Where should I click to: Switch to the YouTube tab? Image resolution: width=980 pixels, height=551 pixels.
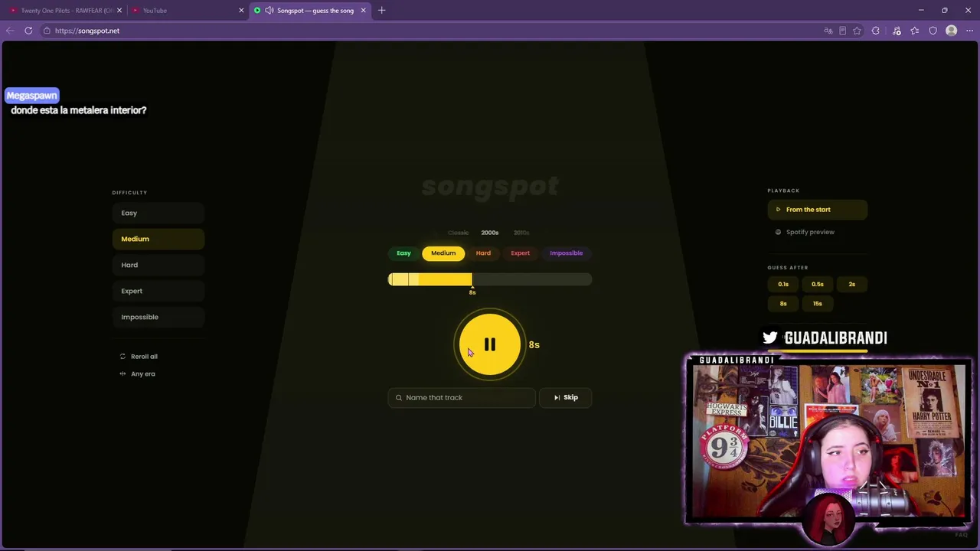tap(182, 11)
